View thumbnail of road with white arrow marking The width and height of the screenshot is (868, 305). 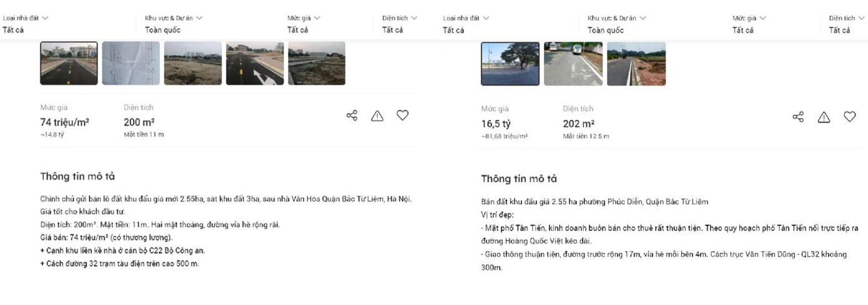(255, 63)
